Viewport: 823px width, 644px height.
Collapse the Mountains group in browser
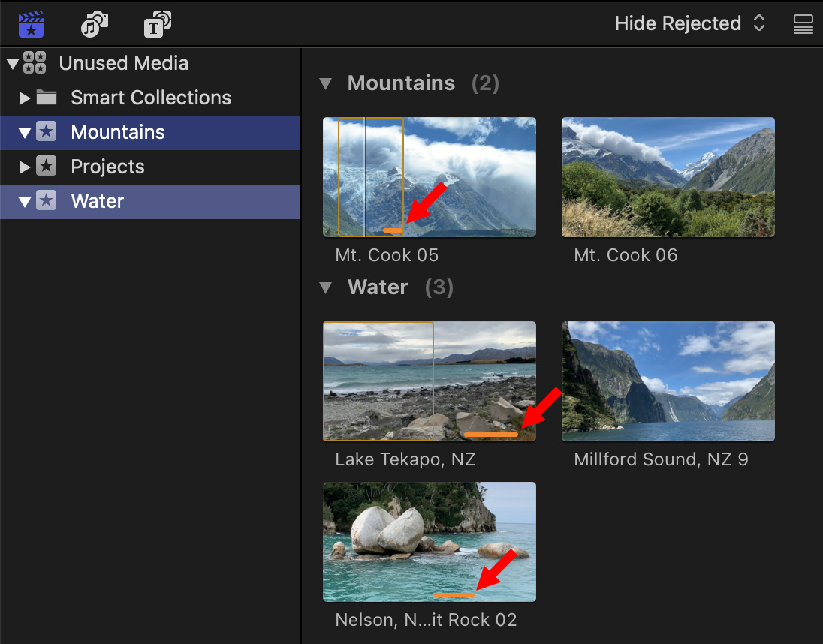(x=325, y=83)
